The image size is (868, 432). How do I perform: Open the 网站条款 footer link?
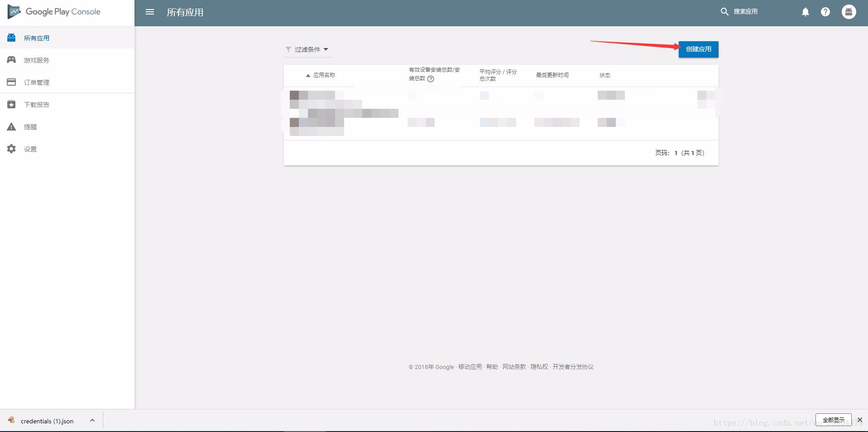click(x=514, y=367)
